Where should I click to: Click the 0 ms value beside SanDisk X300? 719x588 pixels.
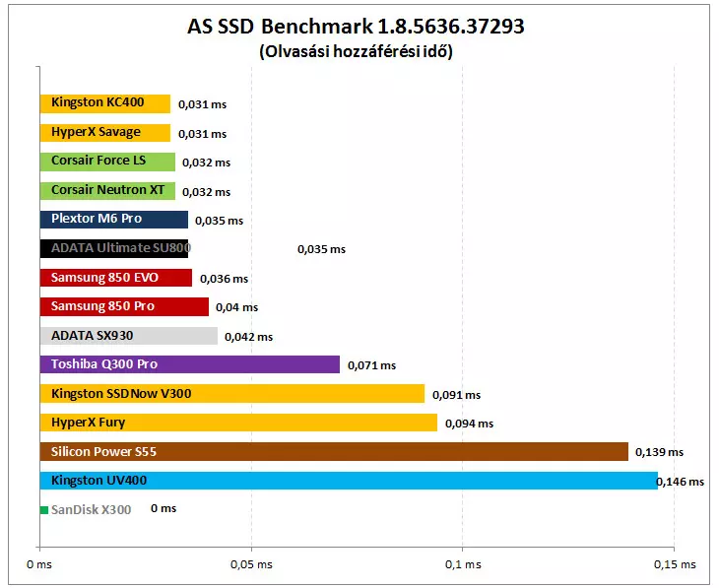click(x=163, y=508)
